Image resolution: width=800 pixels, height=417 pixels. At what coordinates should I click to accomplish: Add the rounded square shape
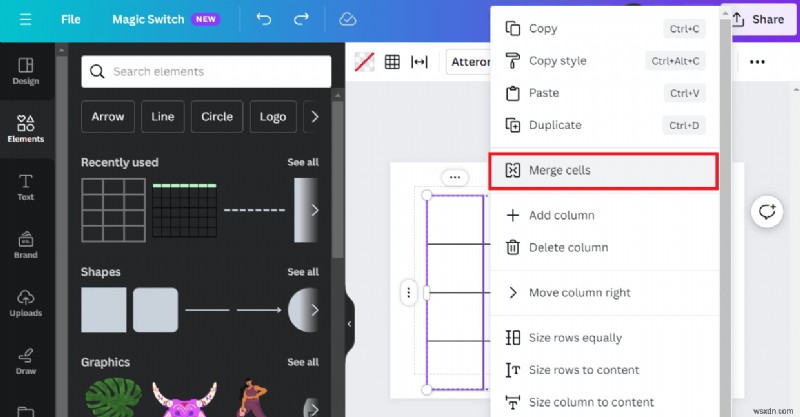coord(156,310)
